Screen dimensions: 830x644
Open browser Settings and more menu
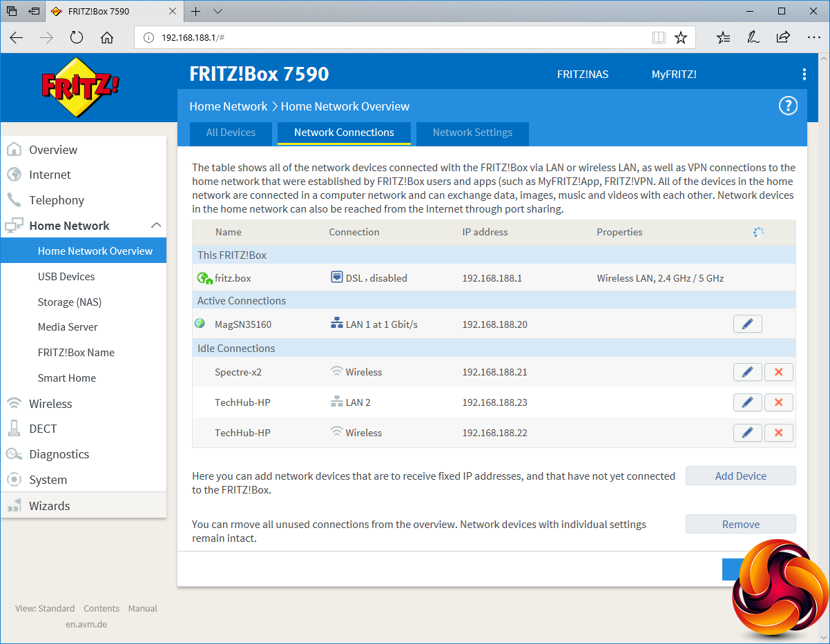(813, 37)
